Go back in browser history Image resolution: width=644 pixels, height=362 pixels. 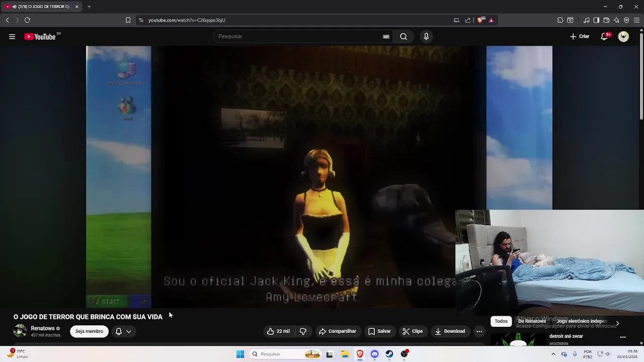(7, 20)
